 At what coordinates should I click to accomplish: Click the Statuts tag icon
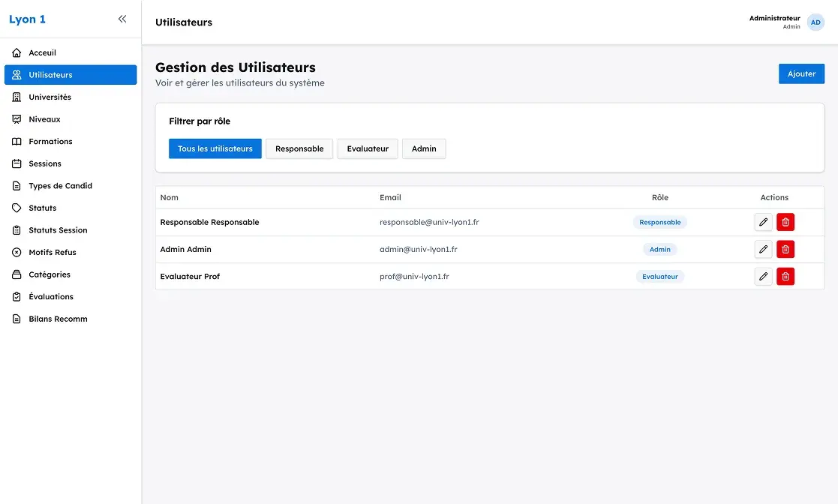17,208
